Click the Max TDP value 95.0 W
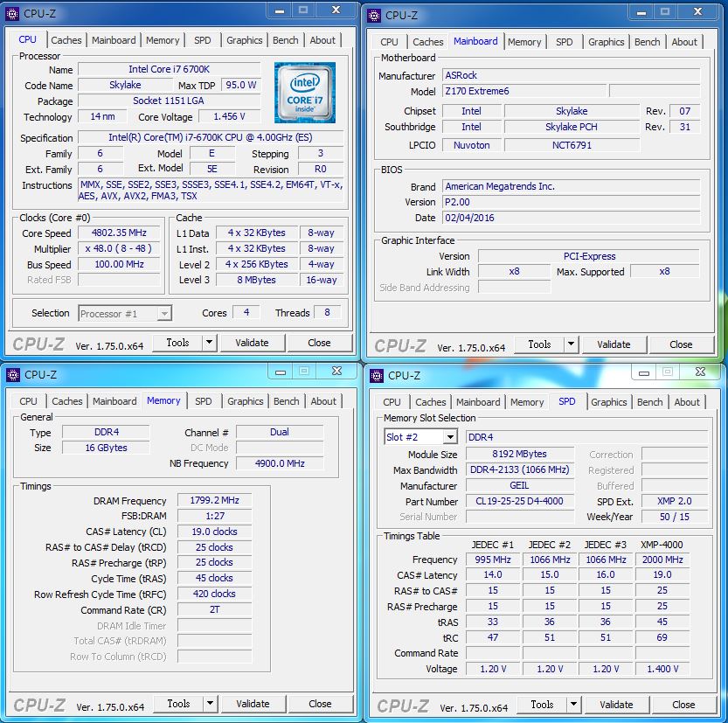Viewport: 728px width, 723px height. point(241,85)
